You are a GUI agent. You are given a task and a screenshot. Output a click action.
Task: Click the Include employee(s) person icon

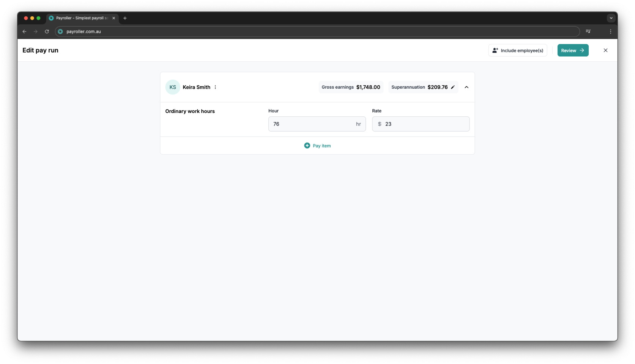(x=495, y=50)
